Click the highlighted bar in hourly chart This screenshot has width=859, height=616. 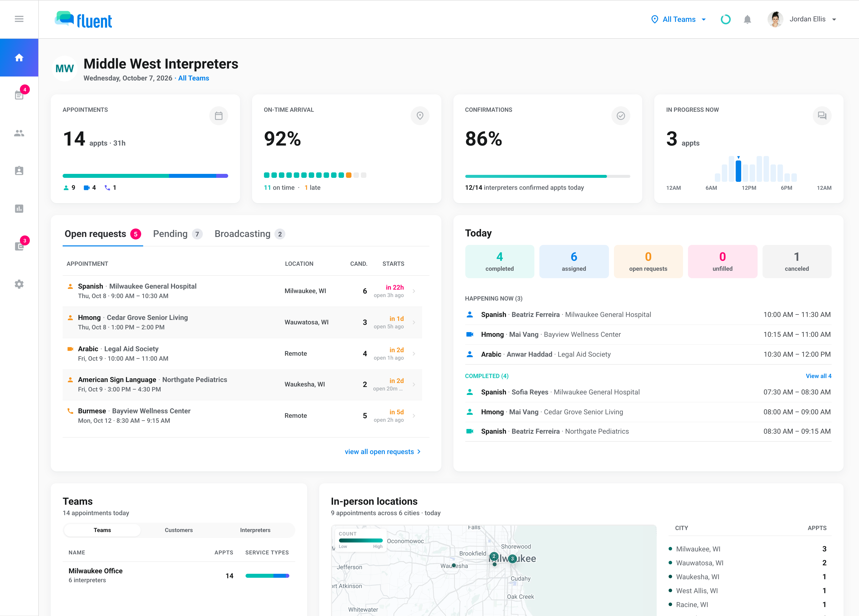tap(738, 171)
